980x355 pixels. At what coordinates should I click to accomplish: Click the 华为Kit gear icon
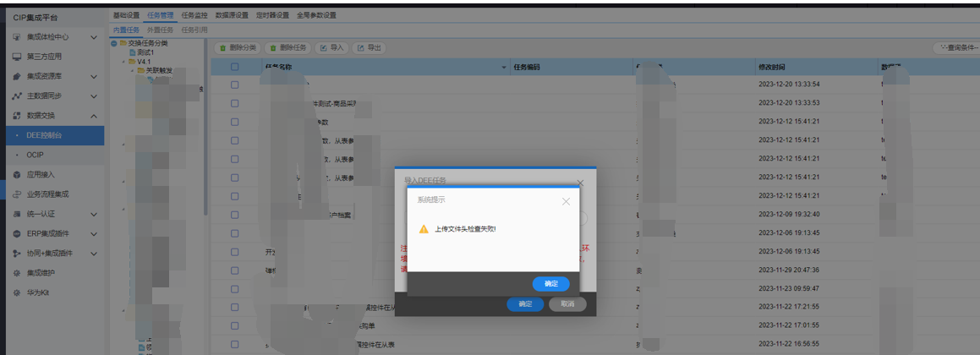coord(17,292)
